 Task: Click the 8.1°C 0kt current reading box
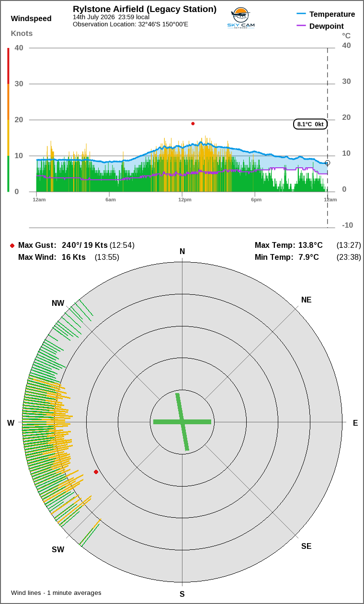pos(310,124)
